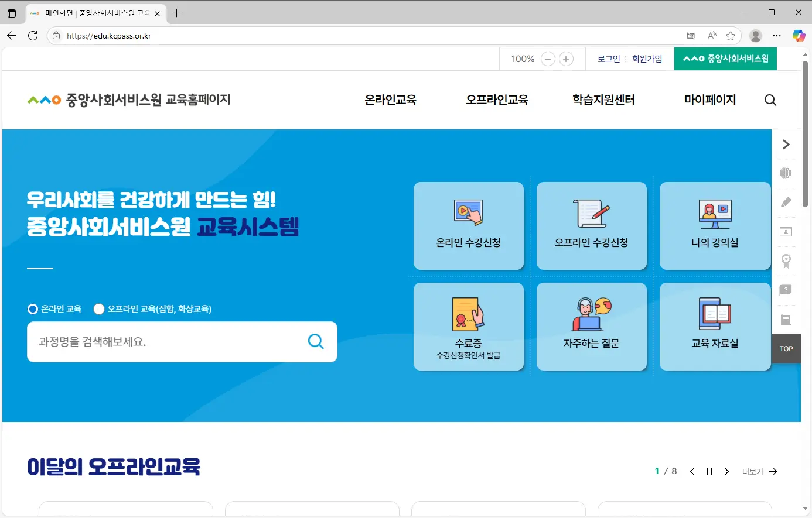Open 나의 강의실 from the quick menu
Viewport: 812px width, 518px height.
click(x=715, y=226)
